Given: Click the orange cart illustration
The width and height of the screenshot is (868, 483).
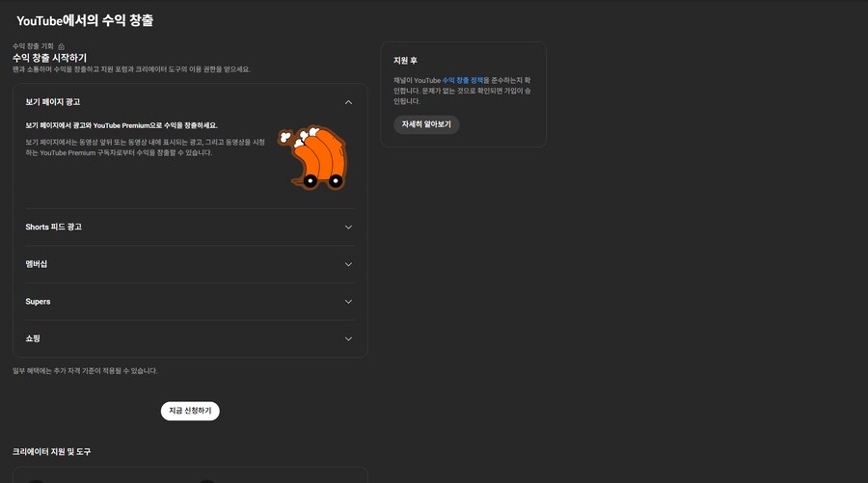Looking at the screenshot, I should pyautogui.click(x=313, y=158).
